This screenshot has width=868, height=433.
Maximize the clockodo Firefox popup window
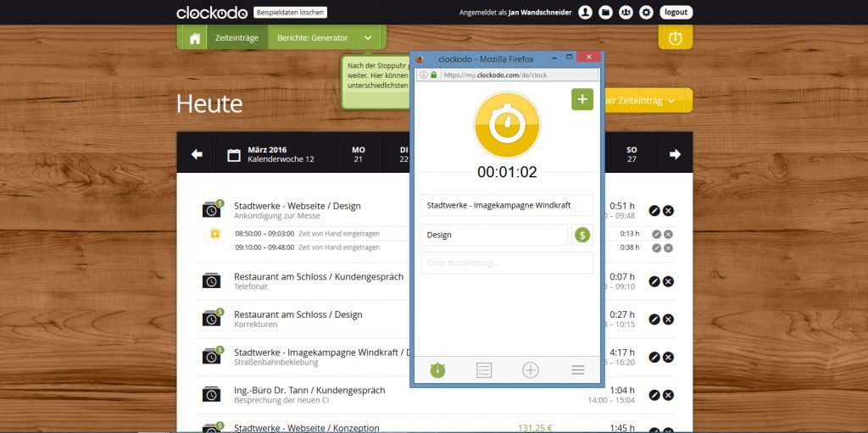tap(569, 57)
